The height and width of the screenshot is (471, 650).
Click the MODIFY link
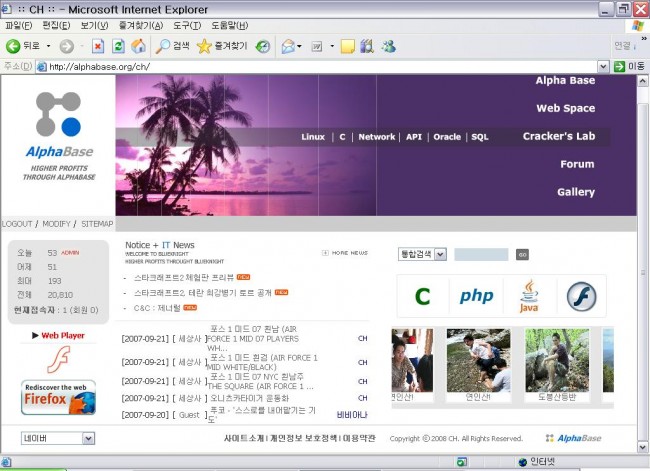pyautogui.click(x=56, y=224)
